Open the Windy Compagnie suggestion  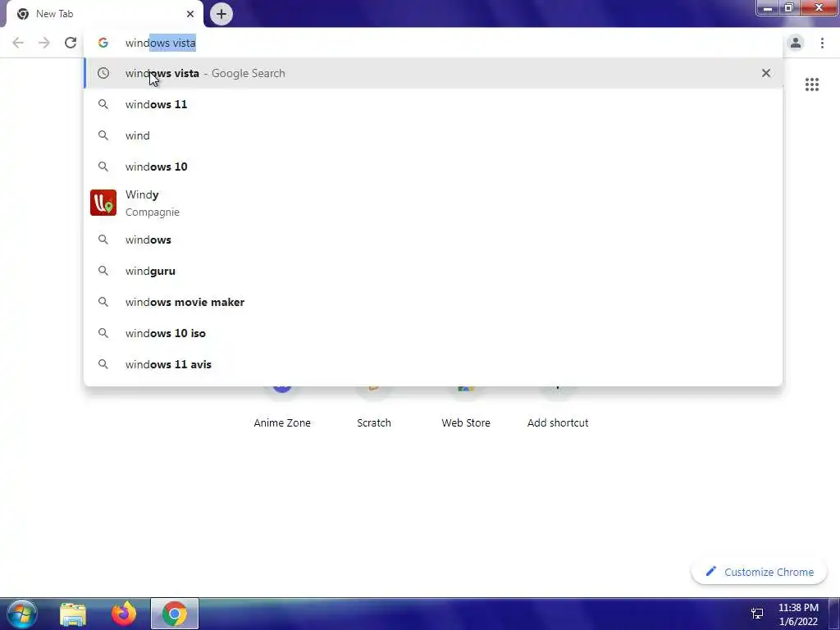click(433, 203)
